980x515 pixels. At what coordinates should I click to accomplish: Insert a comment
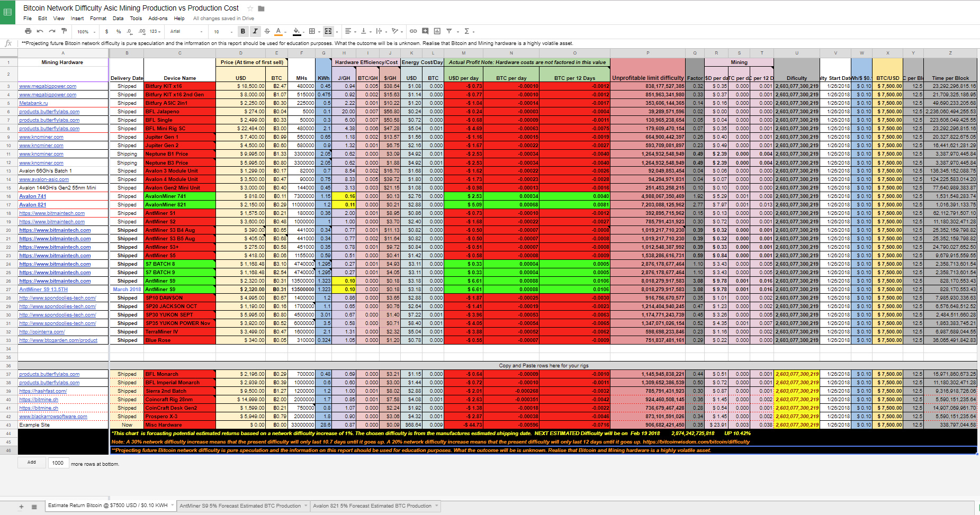425,31
